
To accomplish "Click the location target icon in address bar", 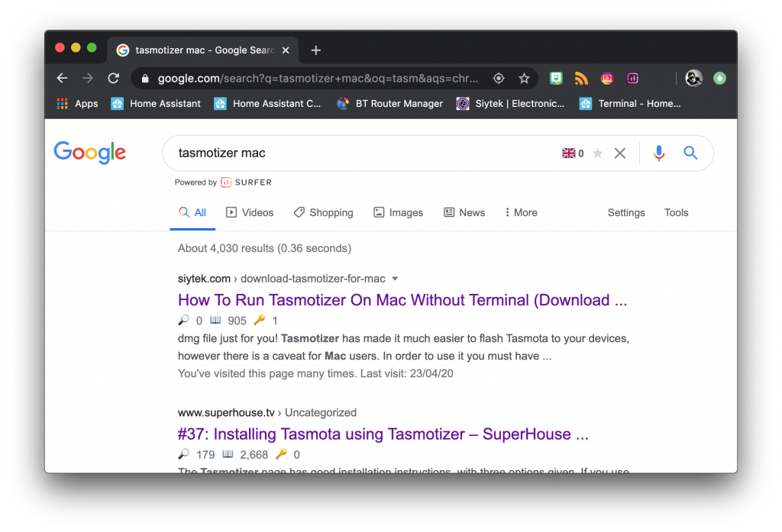I will point(498,79).
